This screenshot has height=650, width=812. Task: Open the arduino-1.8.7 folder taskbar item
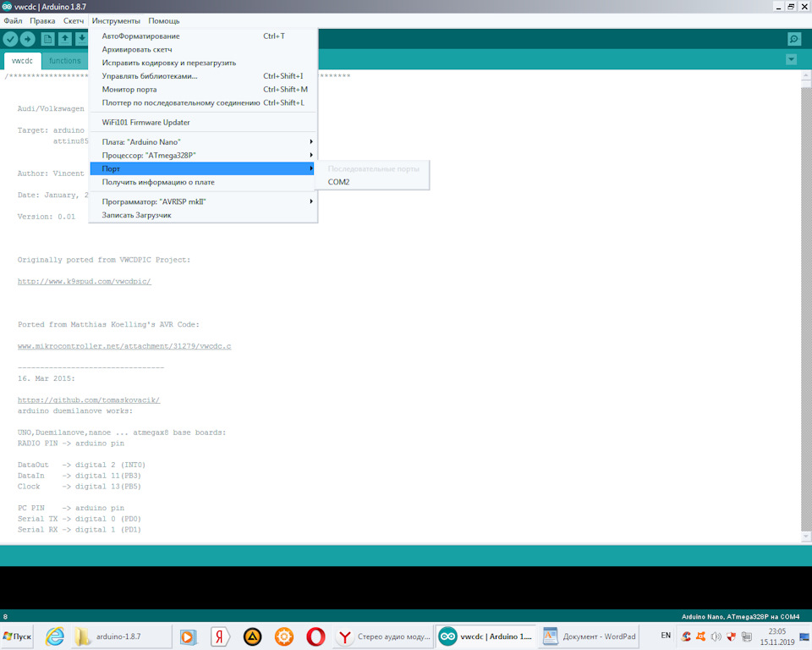[x=122, y=636]
